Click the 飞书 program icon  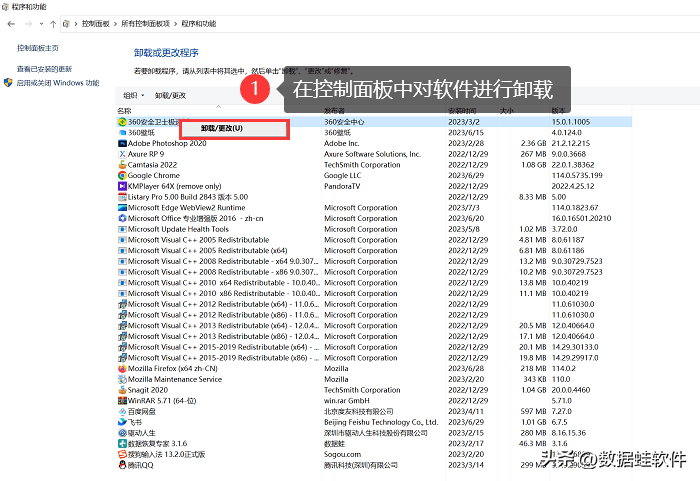122,422
